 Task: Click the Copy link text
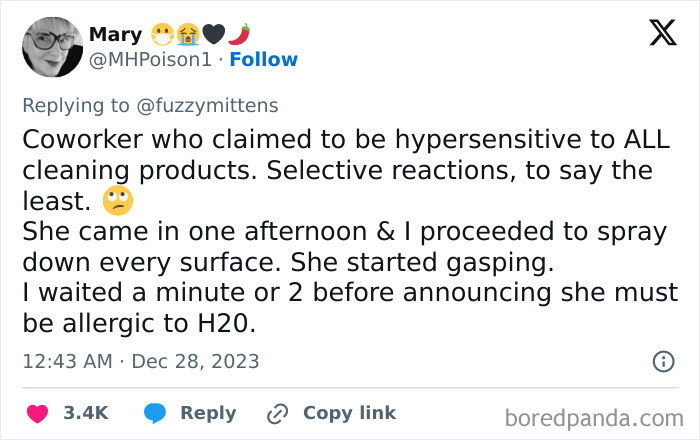pyautogui.click(x=349, y=413)
